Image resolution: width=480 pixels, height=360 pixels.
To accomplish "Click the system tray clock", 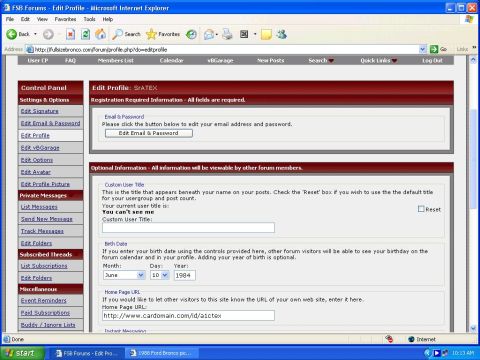I will tap(463, 353).
